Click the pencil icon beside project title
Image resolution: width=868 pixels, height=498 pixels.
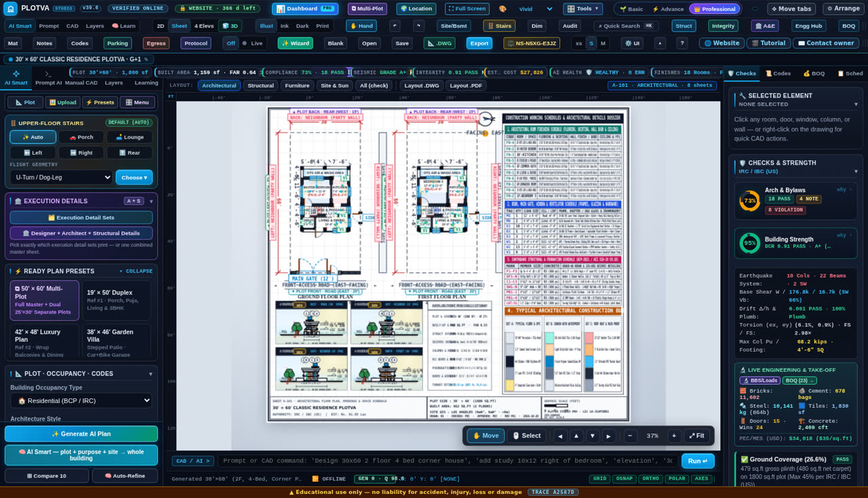tap(146, 59)
